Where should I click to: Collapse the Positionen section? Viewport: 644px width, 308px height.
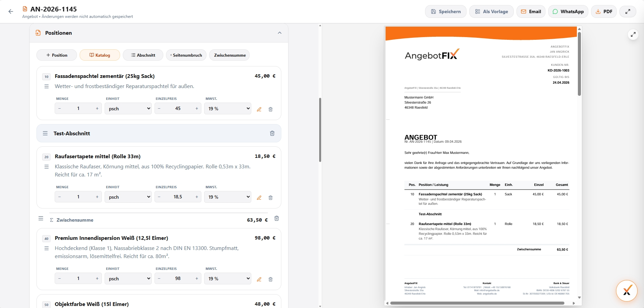click(280, 33)
